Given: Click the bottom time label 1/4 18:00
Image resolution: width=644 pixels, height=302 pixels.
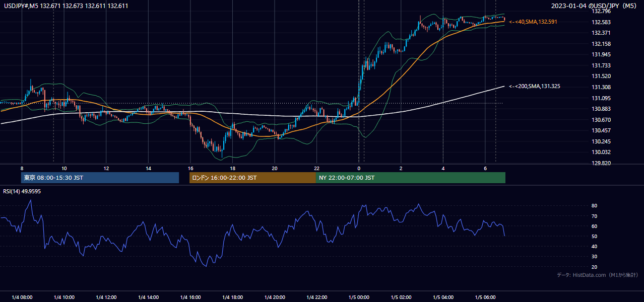Looking at the screenshot, I should click(x=232, y=297).
